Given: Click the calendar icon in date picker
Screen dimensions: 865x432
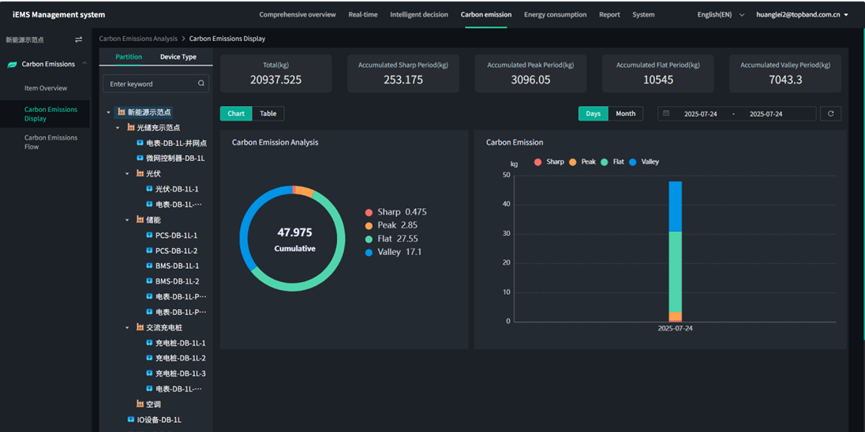Looking at the screenshot, I should (x=666, y=114).
